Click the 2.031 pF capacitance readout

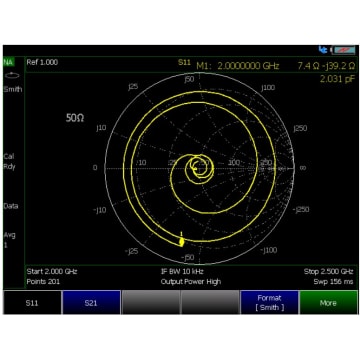(x=337, y=79)
